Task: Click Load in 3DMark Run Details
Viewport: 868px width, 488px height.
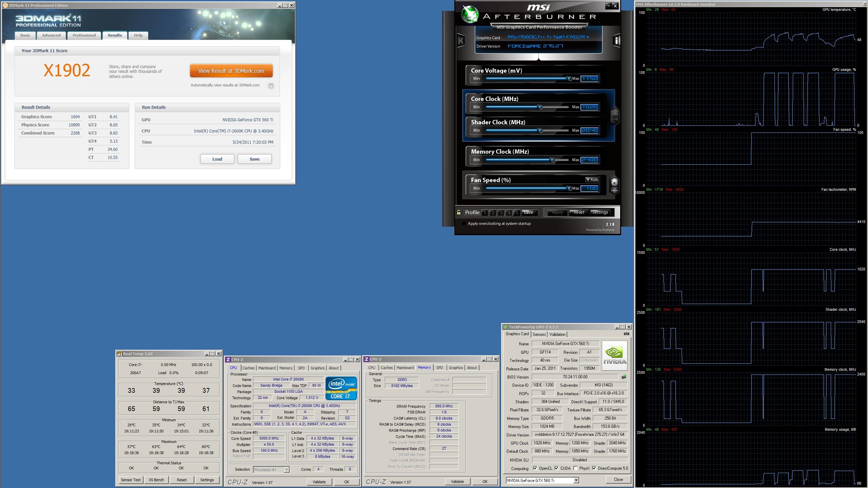Action: click(x=217, y=159)
